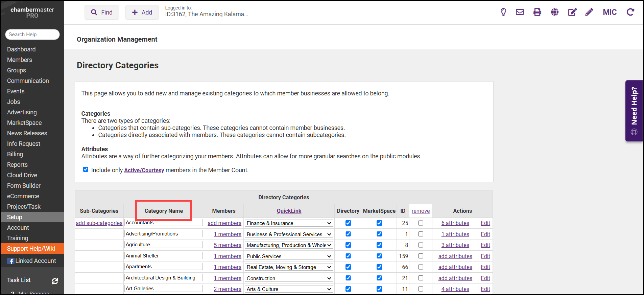Click the edit note square icon
Screen dimensions: 644x295
[572, 12]
